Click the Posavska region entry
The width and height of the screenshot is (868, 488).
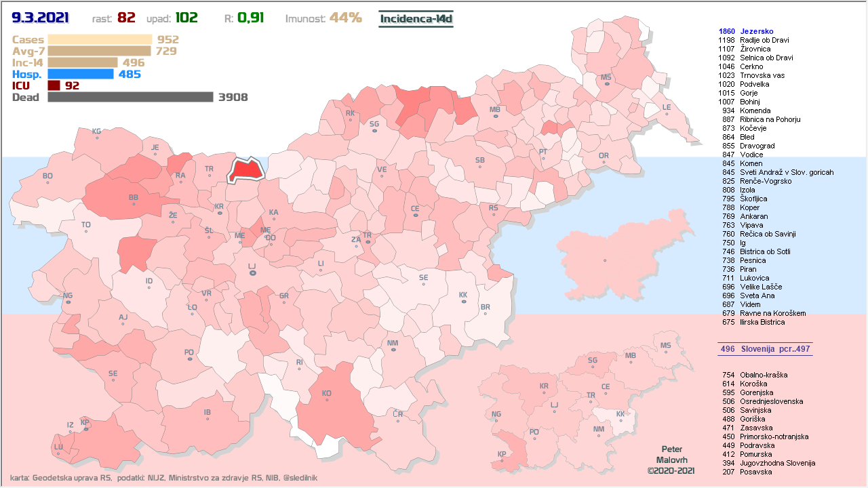755,472
